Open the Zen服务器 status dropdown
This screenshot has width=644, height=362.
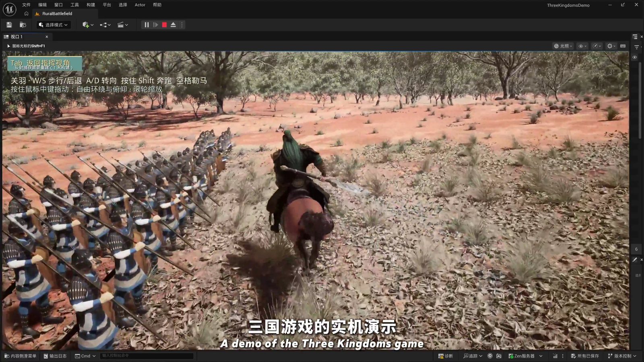click(x=525, y=356)
